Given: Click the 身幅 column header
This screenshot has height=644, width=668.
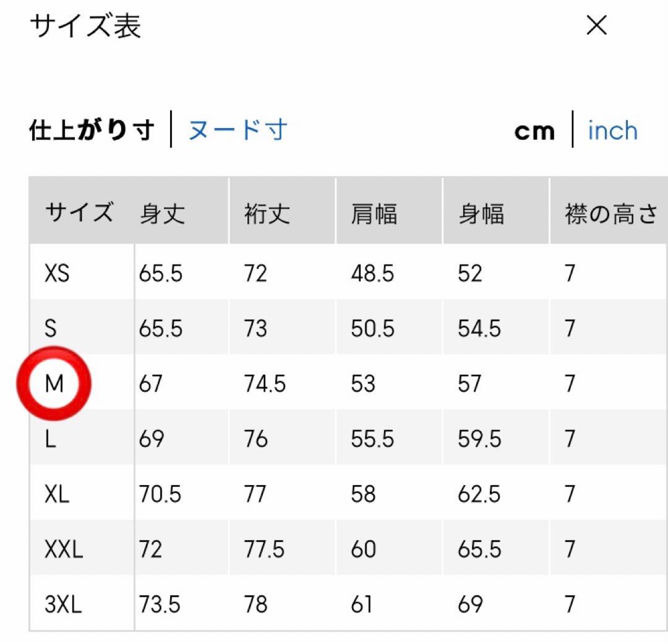Looking at the screenshot, I should 481,214.
